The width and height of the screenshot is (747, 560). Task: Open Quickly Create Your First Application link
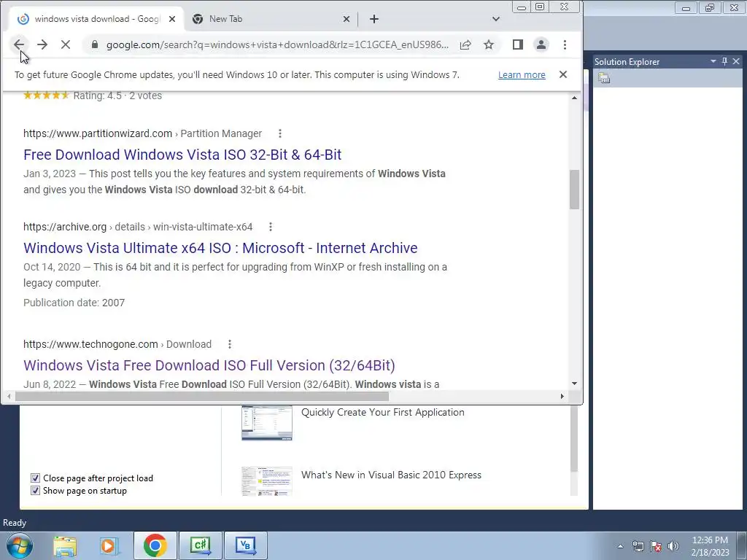point(382,413)
